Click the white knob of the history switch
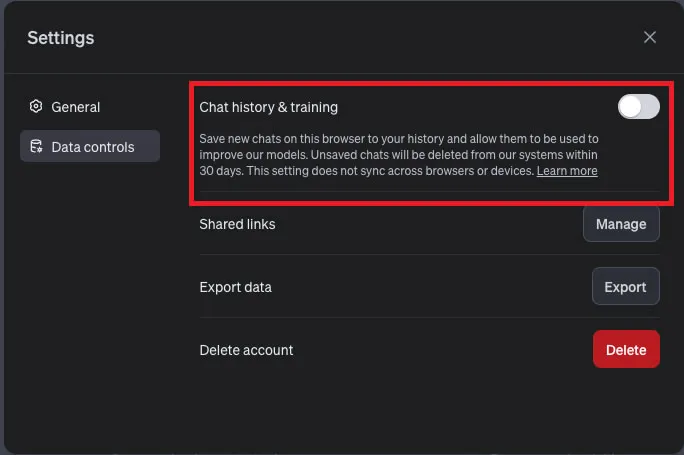 630,107
